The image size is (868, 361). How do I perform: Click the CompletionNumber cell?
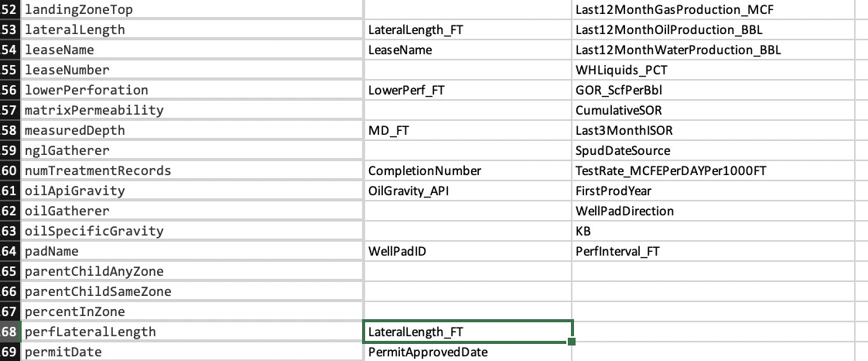click(425, 171)
